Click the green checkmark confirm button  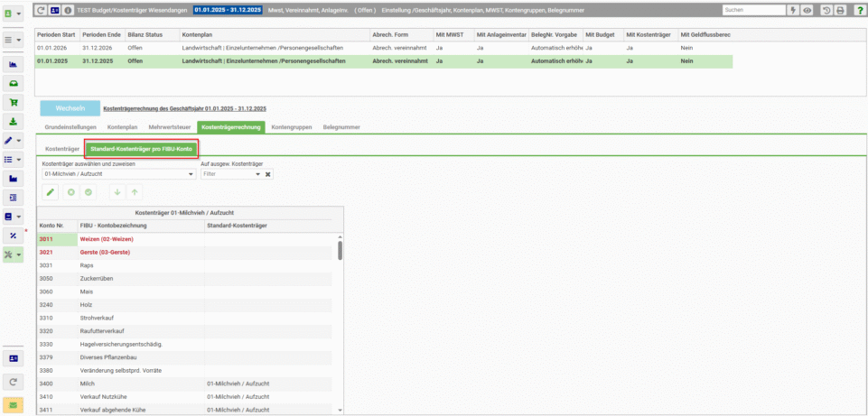pyautogui.click(x=88, y=192)
